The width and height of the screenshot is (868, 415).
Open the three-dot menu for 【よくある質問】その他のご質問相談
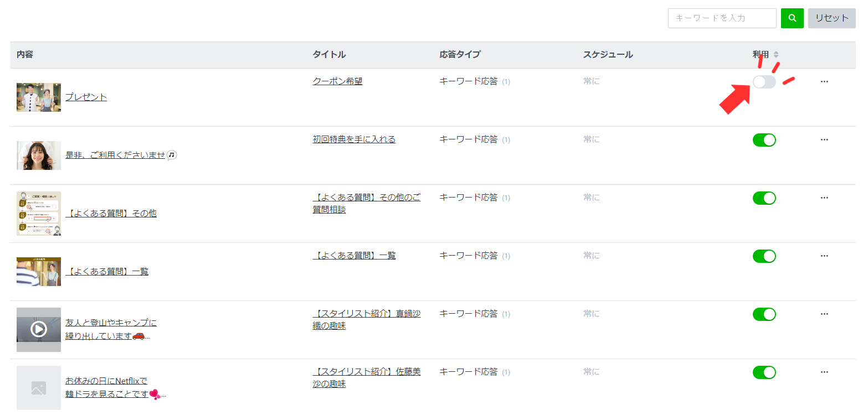[x=824, y=198]
